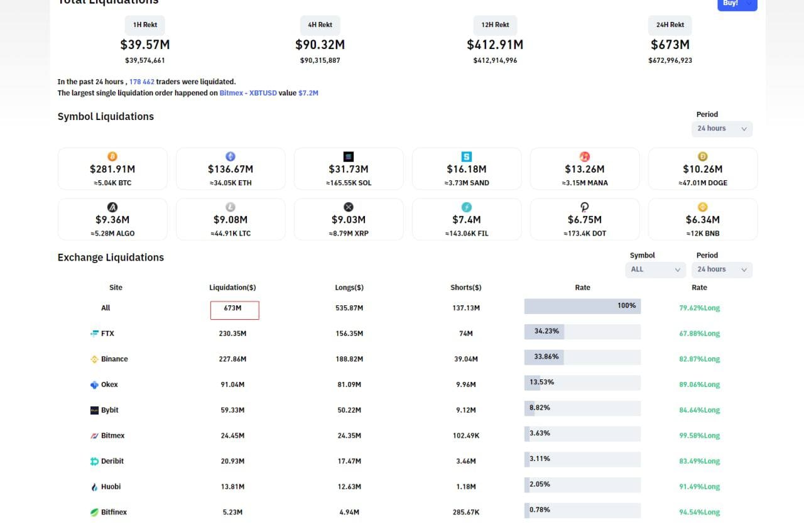Click the Okex exchange logo
Viewport: 804px width, 532px height.
(95, 384)
